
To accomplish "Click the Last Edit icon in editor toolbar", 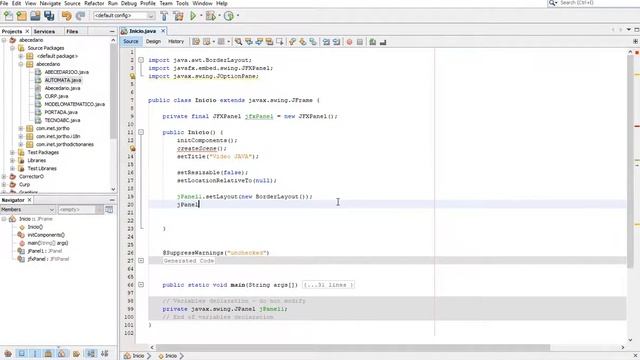I will (x=196, y=42).
